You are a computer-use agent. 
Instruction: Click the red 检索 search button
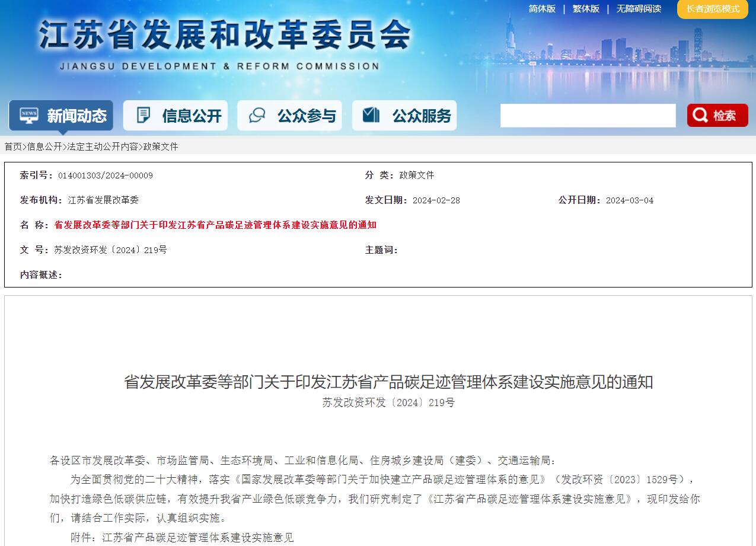point(717,116)
